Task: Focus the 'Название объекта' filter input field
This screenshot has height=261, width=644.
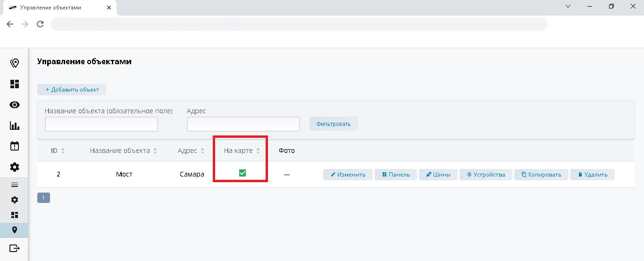Action: (x=101, y=124)
